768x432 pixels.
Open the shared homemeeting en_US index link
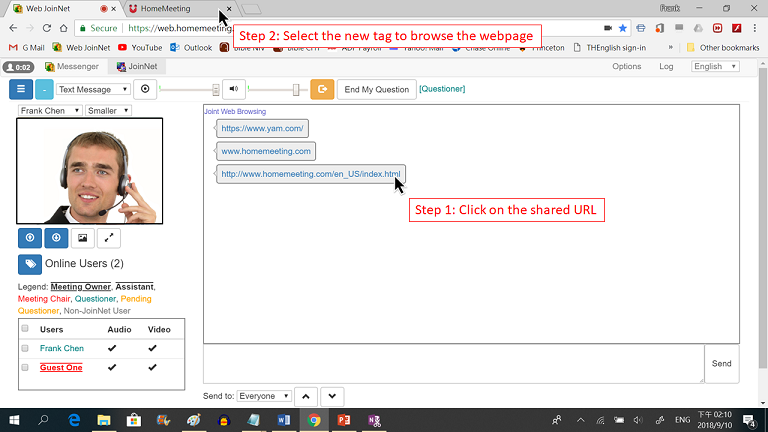point(311,174)
